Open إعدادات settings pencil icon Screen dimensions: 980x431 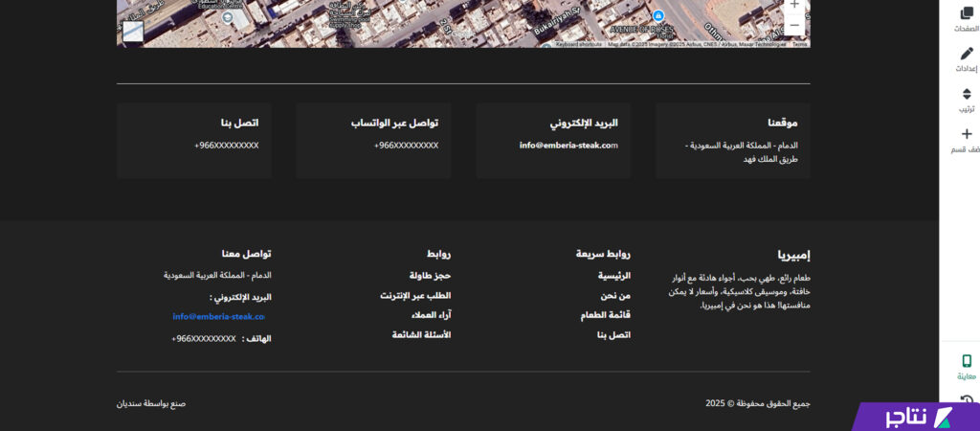pyautogui.click(x=967, y=54)
